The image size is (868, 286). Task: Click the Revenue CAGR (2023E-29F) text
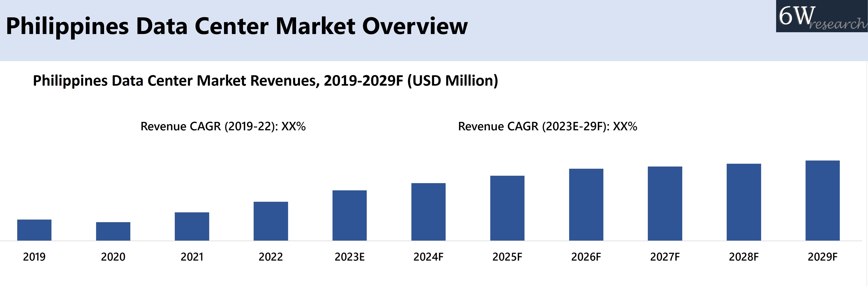548,126
